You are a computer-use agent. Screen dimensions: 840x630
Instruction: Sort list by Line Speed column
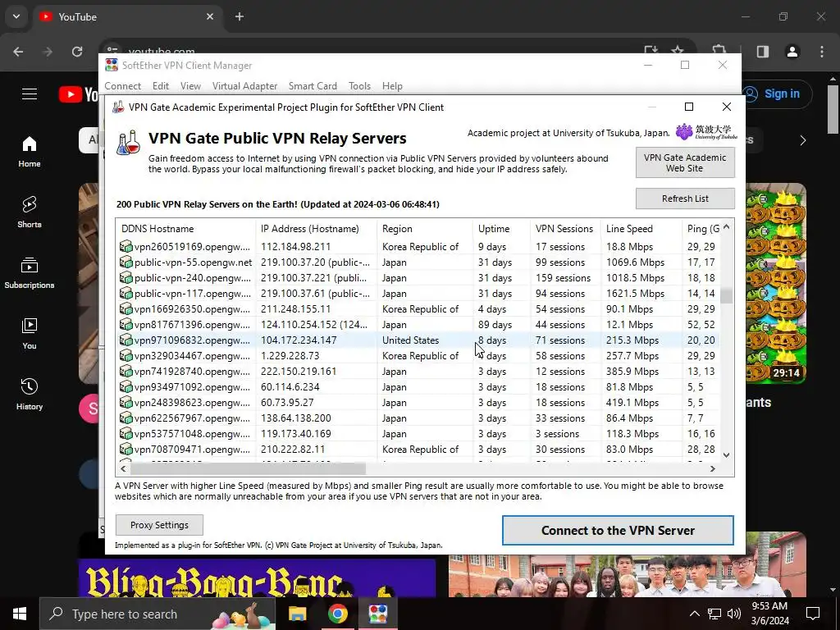click(x=641, y=229)
